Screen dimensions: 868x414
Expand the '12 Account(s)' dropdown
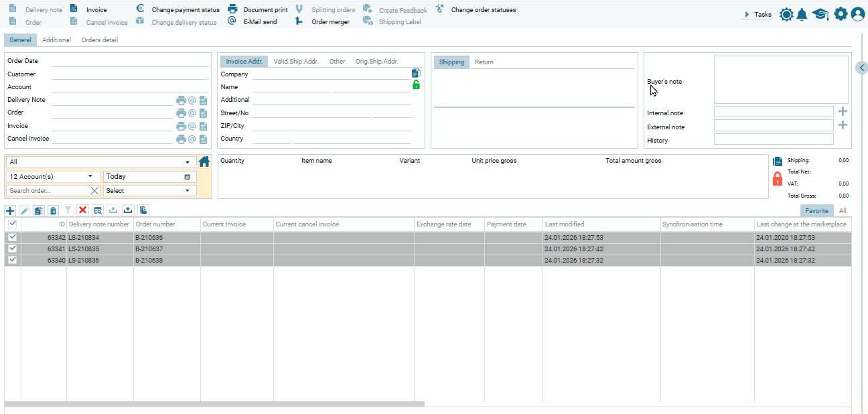[x=90, y=176]
